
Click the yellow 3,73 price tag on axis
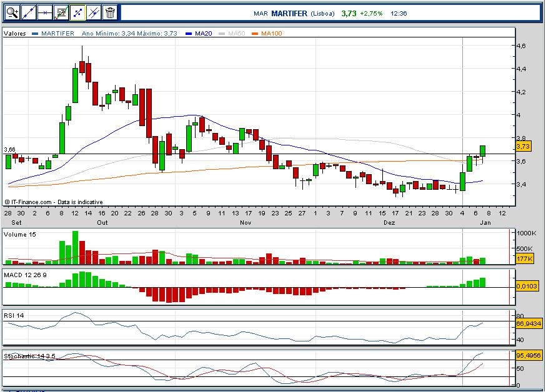pyautogui.click(x=523, y=147)
